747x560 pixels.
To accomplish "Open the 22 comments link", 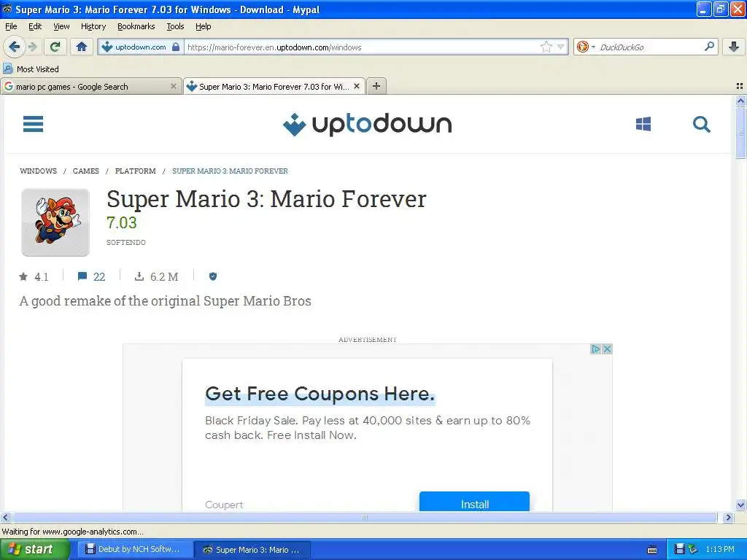I will [x=91, y=276].
